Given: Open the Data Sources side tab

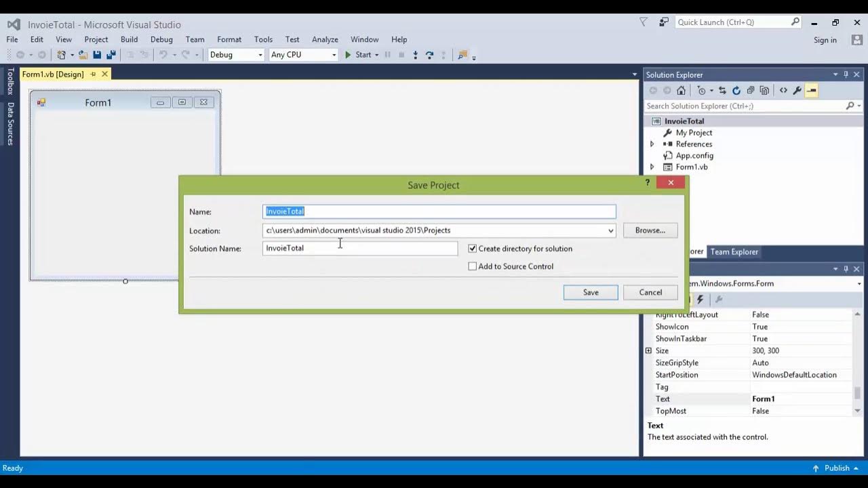Looking at the screenshot, I should coord(10,123).
